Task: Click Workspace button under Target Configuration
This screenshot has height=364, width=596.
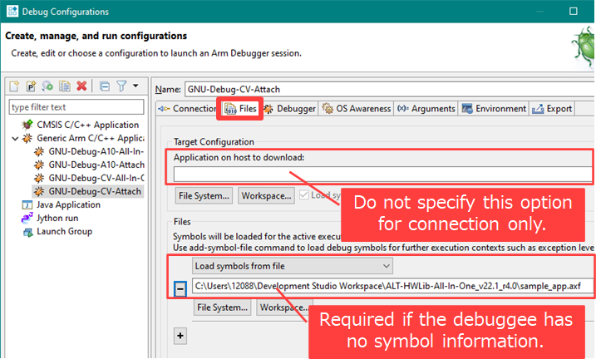Action: (265, 195)
